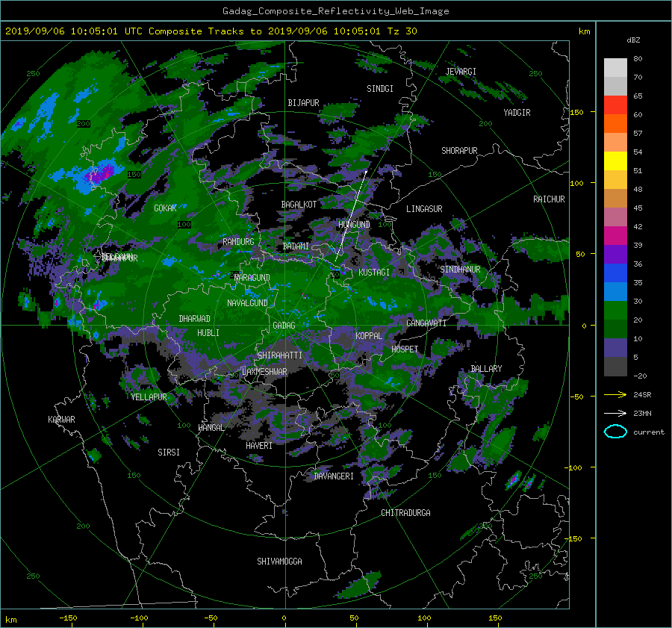Click the SHIRAHATTI city label
This screenshot has width=672, height=628.
pyautogui.click(x=280, y=355)
